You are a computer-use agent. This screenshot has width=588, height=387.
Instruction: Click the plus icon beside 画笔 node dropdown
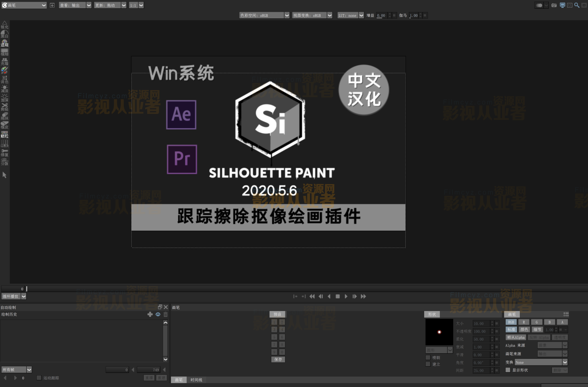(x=52, y=5)
